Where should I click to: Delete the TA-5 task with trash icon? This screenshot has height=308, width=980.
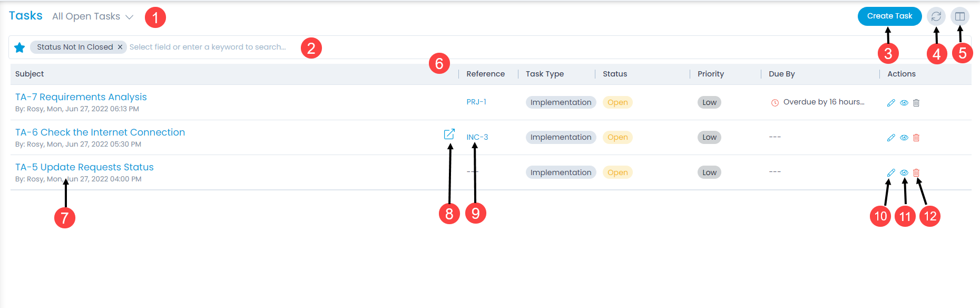[916, 172]
